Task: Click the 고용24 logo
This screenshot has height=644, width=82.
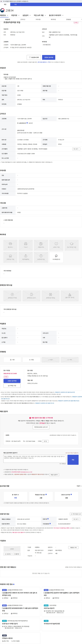Action: pos(7,10)
